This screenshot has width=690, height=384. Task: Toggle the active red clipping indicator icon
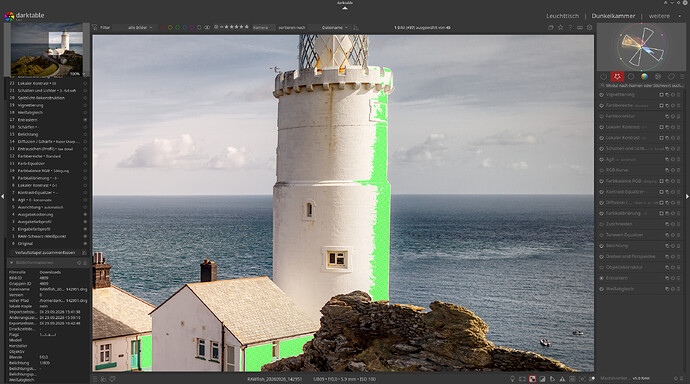pos(532,379)
